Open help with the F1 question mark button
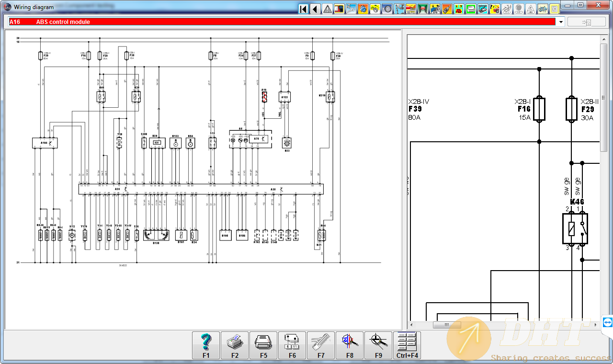613x364 pixels. click(x=206, y=345)
